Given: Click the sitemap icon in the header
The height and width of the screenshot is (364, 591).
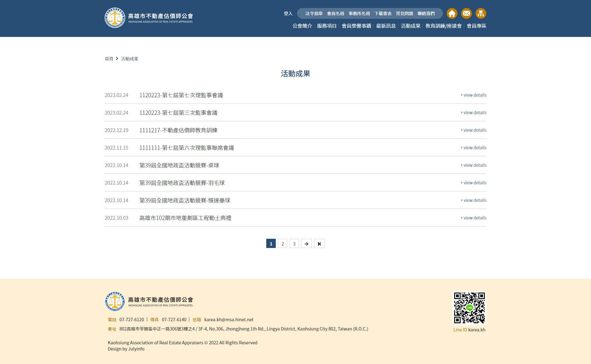Looking at the screenshot, I should [481, 14].
